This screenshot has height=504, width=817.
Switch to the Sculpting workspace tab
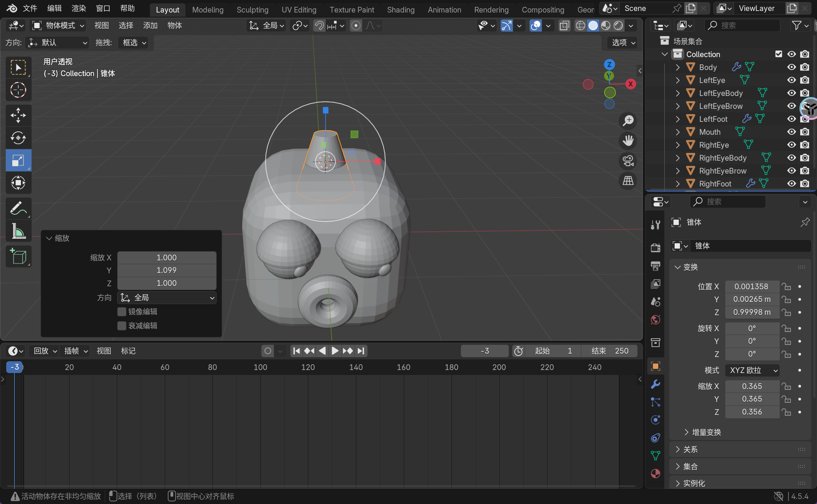click(x=252, y=10)
